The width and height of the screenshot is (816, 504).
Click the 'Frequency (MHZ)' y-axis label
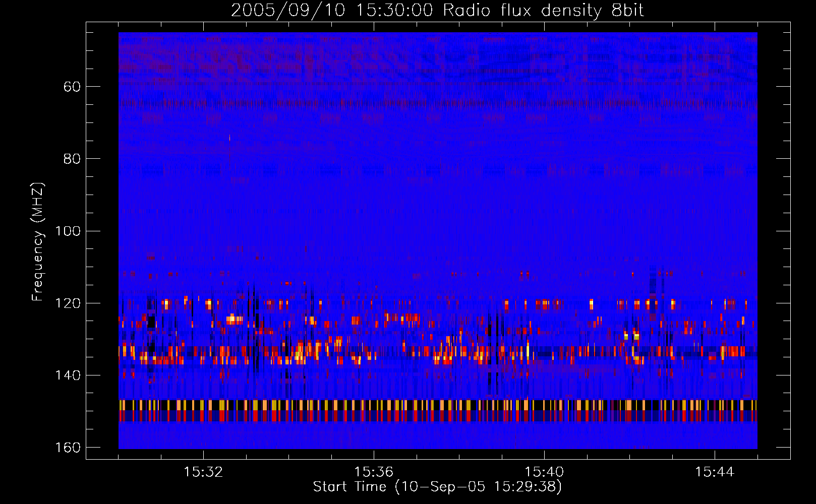click(38, 242)
